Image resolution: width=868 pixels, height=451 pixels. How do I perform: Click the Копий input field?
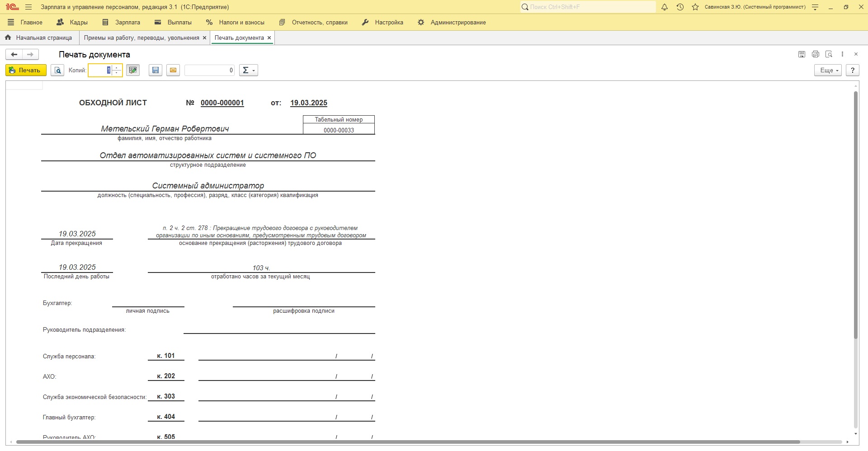[x=100, y=70]
